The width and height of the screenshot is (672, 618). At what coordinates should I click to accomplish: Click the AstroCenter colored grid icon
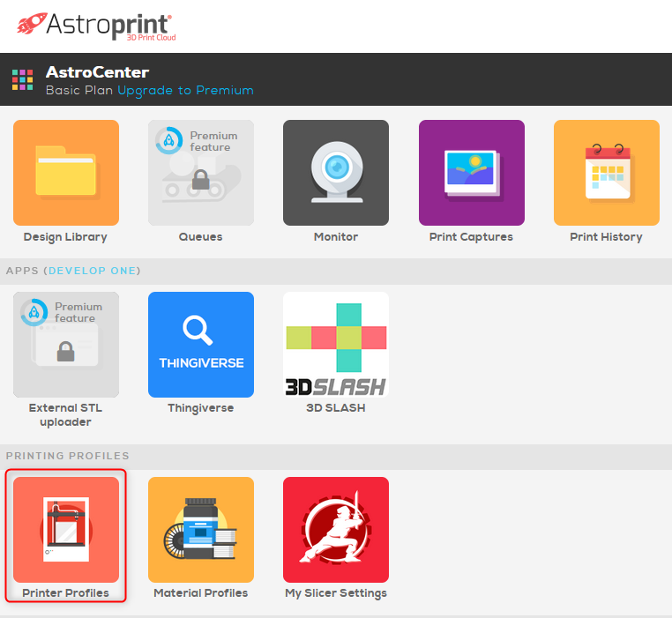[22, 79]
